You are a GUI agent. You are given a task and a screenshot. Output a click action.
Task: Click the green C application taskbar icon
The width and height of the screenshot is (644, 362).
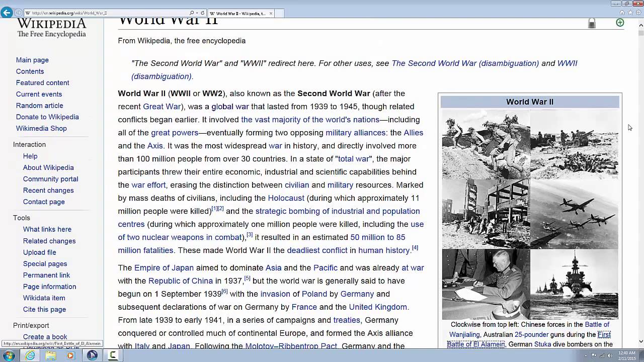[x=113, y=355]
